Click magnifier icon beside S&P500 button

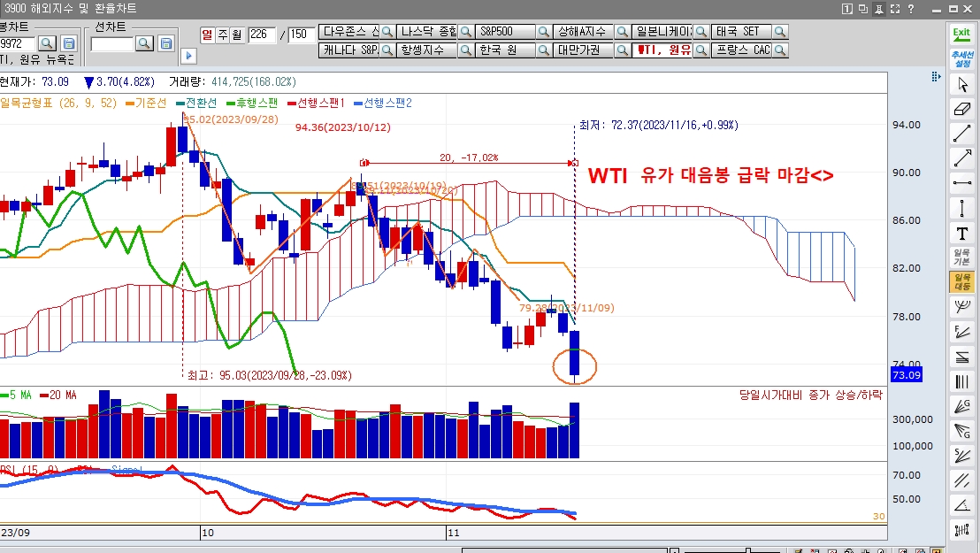544,32
